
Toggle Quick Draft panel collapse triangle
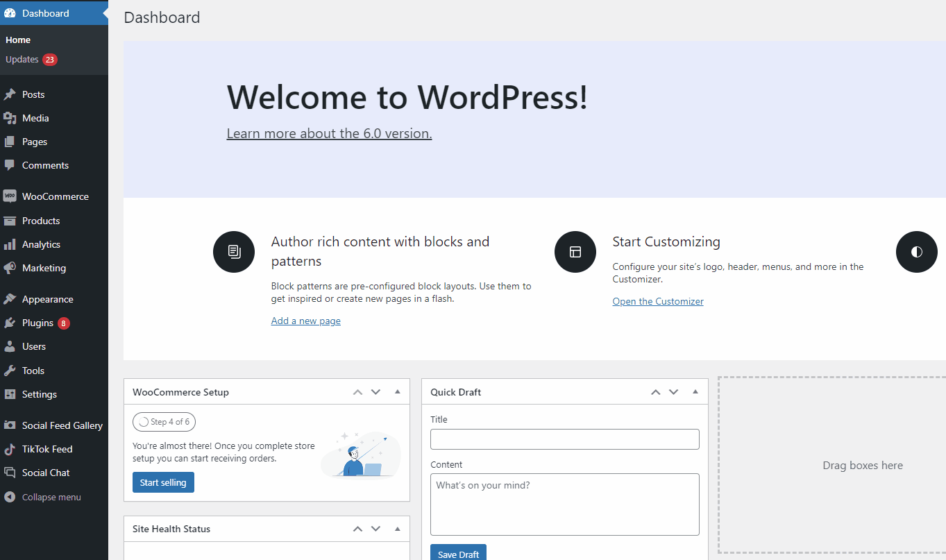tap(695, 392)
